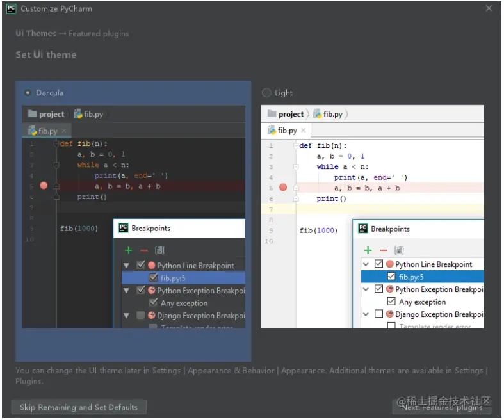Close the fib.py tab in Light preview
Viewport: 504px width, 420px height.
click(303, 130)
